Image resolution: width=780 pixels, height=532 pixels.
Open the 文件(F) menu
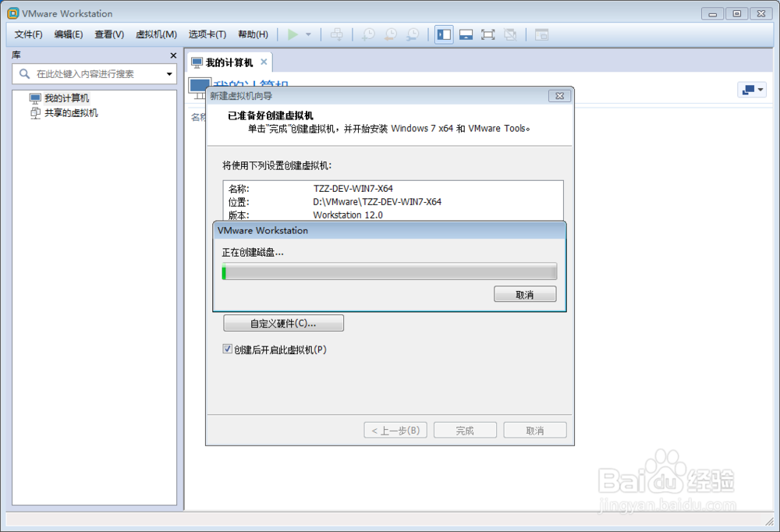28,34
